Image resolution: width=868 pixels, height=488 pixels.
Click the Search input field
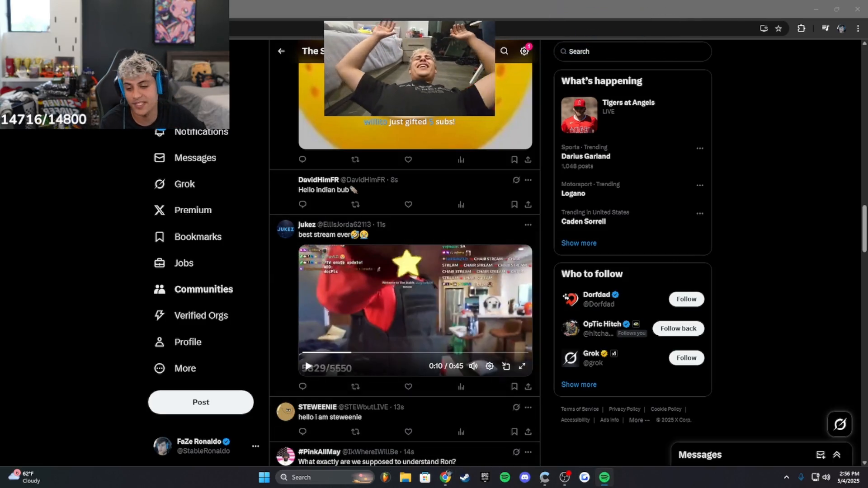[632, 52]
